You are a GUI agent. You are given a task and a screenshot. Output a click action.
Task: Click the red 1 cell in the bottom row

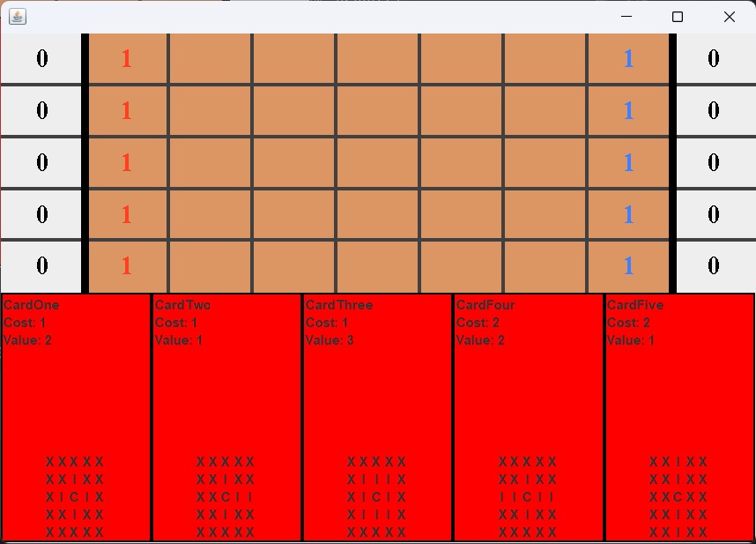pos(125,265)
